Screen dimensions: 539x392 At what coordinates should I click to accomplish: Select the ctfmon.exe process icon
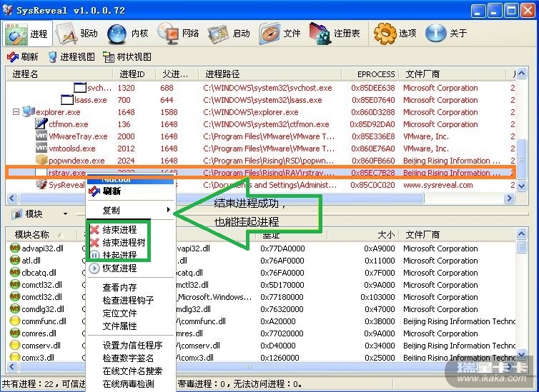[x=41, y=124]
